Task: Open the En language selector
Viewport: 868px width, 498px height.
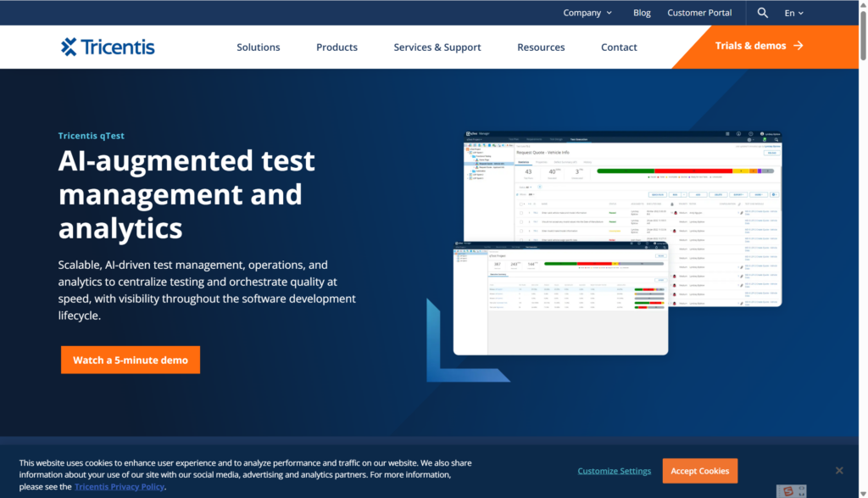Action: tap(793, 13)
